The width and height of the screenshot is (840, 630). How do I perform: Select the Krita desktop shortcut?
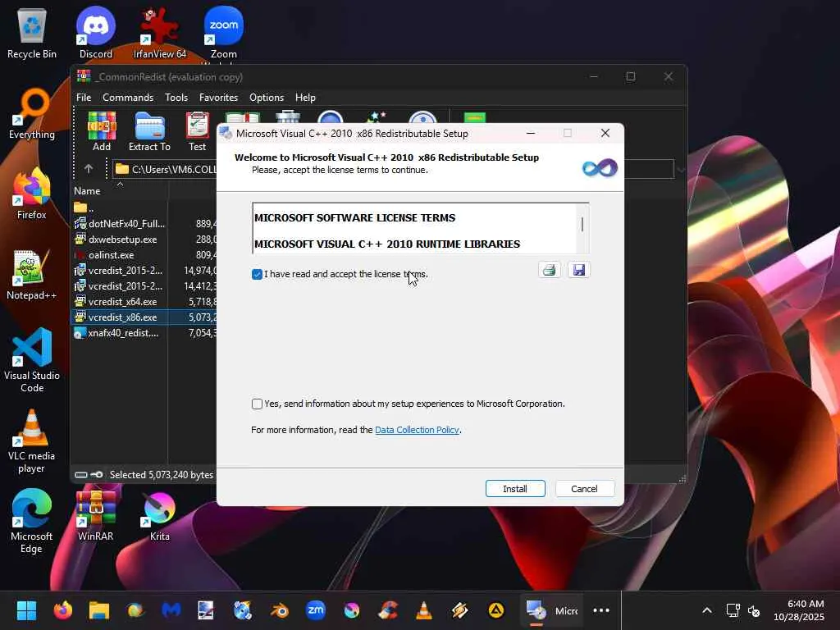click(160, 515)
